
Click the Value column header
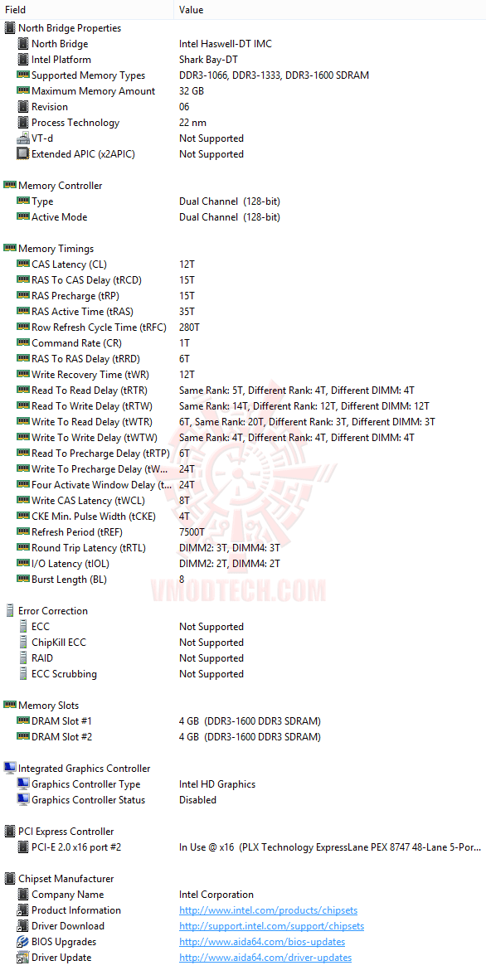pyautogui.click(x=330, y=9)
